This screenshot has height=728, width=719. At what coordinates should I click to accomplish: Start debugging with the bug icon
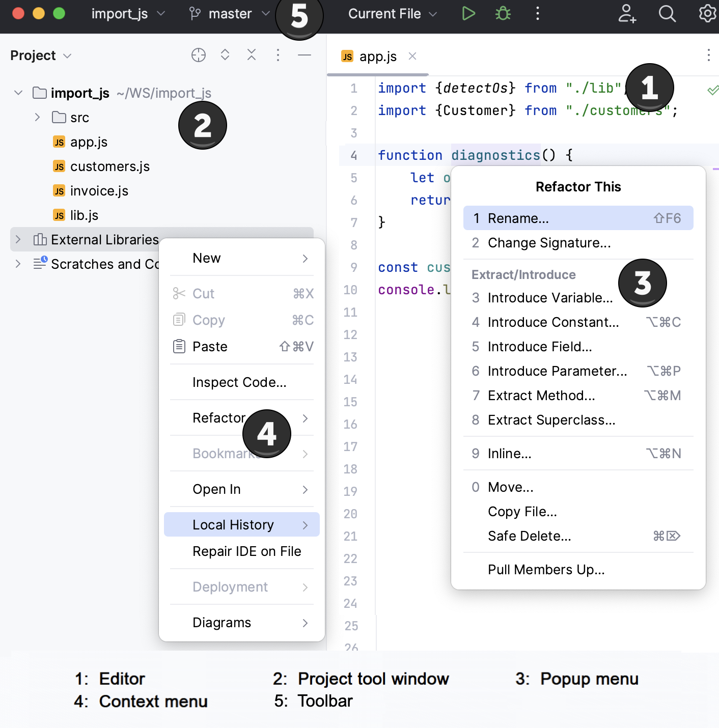pos(502,13)
